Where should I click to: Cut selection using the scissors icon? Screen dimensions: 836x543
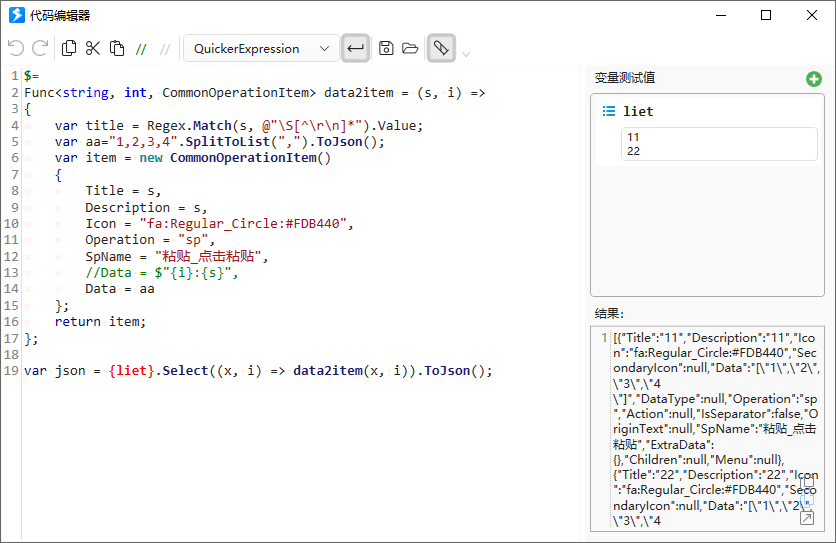pyautogui.click(x=93, y=49)
